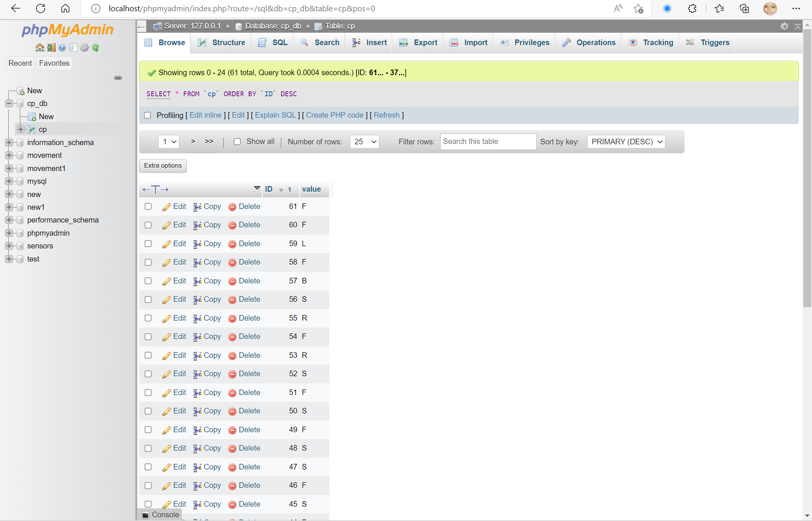Open the Export tab
Screen dimensions: 812x521
point(418,42)
